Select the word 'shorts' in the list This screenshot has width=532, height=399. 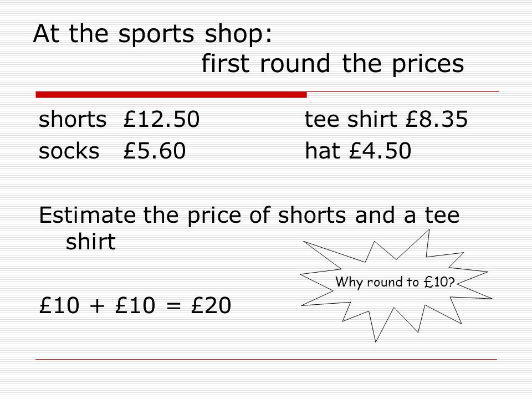73,120
